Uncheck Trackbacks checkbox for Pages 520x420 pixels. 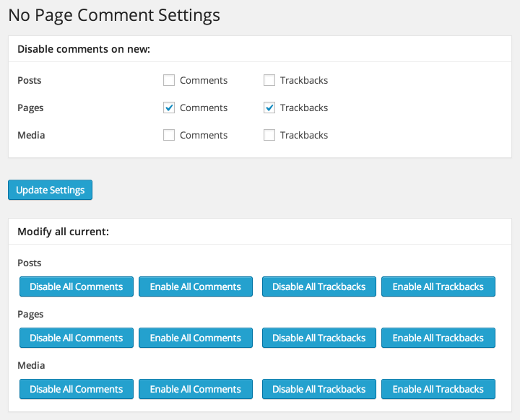(x=269, y=108)
